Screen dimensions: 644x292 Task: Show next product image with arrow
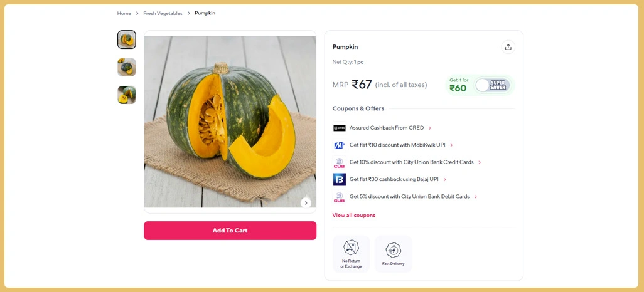tap(306, 203)
